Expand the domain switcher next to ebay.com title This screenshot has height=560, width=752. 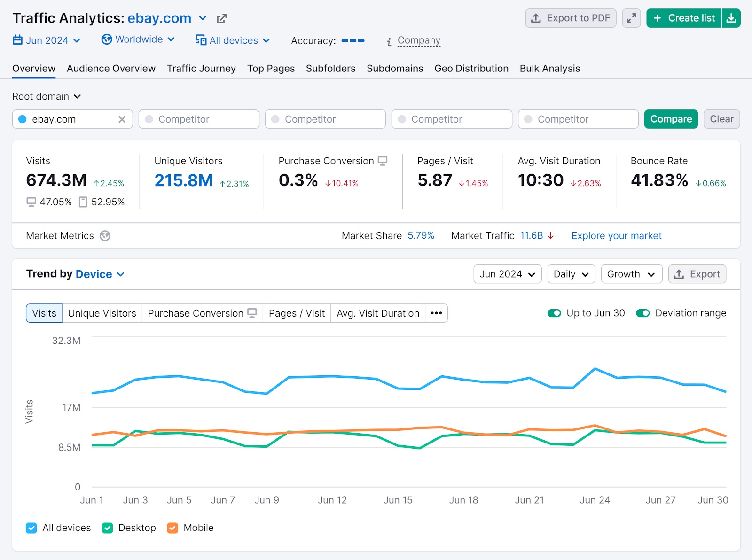point(203,18)
